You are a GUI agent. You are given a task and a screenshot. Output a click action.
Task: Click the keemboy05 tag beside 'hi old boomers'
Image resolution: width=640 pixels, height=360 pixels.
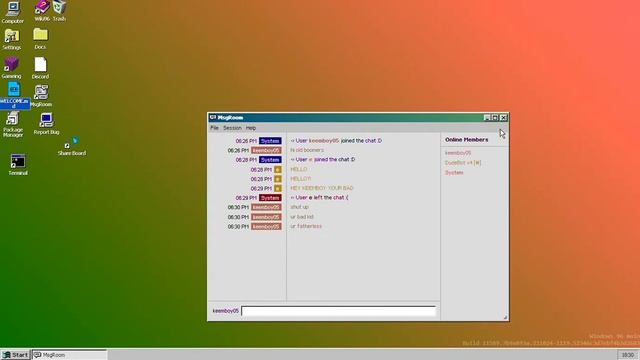(x=266, y=151)
